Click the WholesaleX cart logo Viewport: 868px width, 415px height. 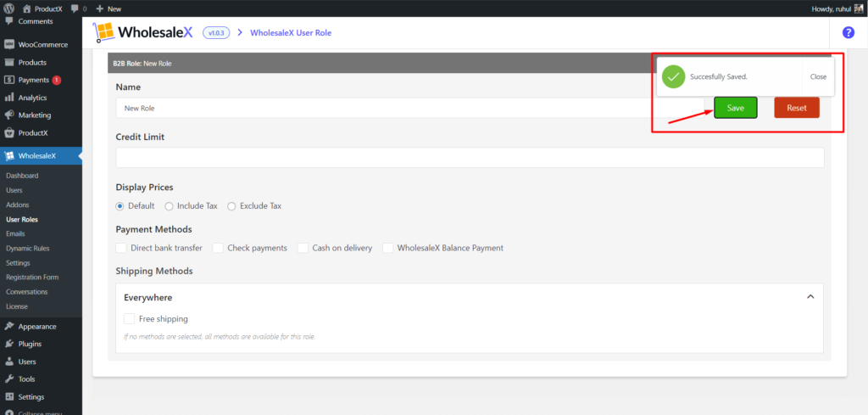[103, 33]
